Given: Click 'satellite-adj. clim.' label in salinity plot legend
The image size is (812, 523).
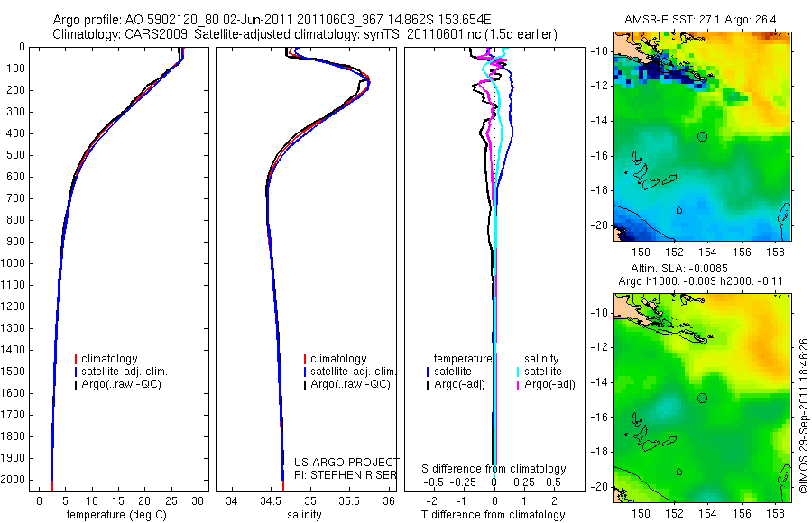Looking at the screenshot, I should (x=353, y=372).
